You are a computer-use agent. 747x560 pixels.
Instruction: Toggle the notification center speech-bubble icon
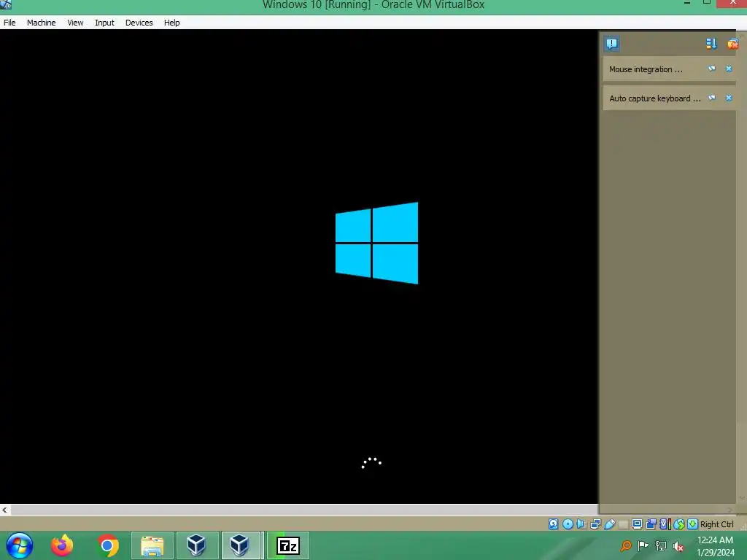pos(612,44)
